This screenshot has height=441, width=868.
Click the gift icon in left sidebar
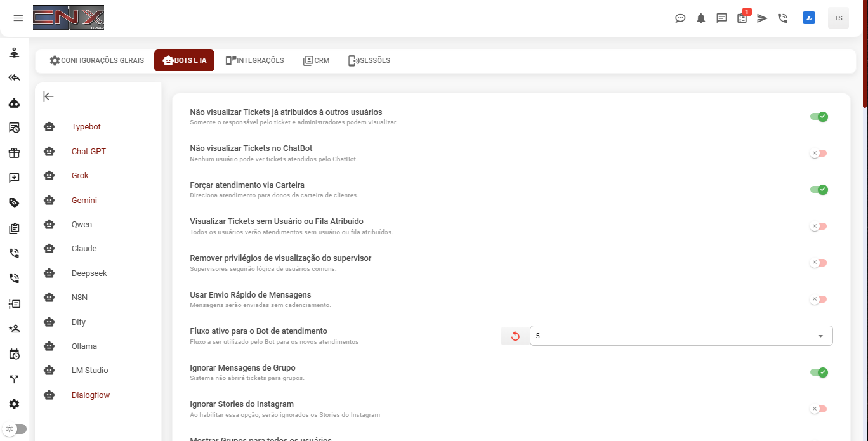click(14, 153)
